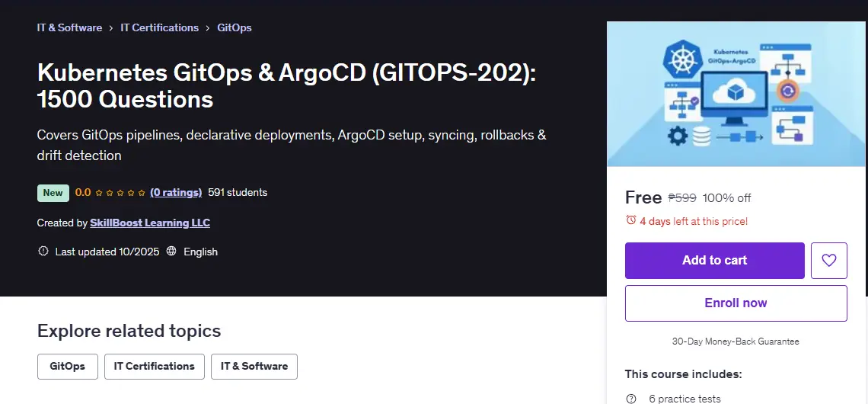This screenshot has width=868, height=404.
Task: Click the Enroll now button
Action: click(736, 303)
